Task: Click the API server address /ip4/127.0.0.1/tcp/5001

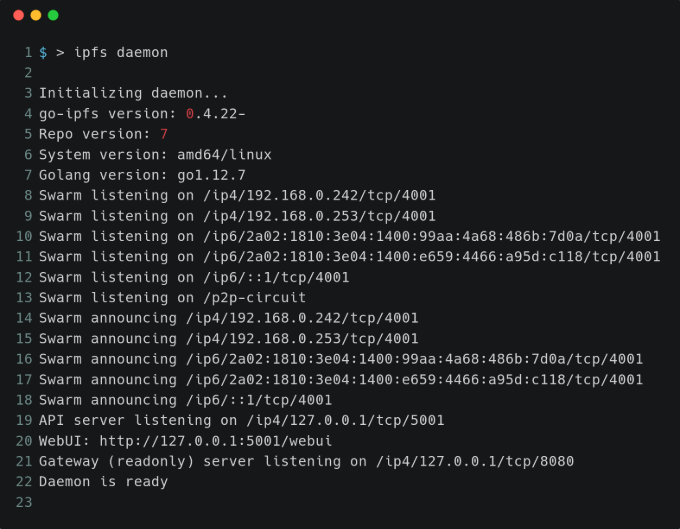Action: pyautogui.click(x=346, y=421)
